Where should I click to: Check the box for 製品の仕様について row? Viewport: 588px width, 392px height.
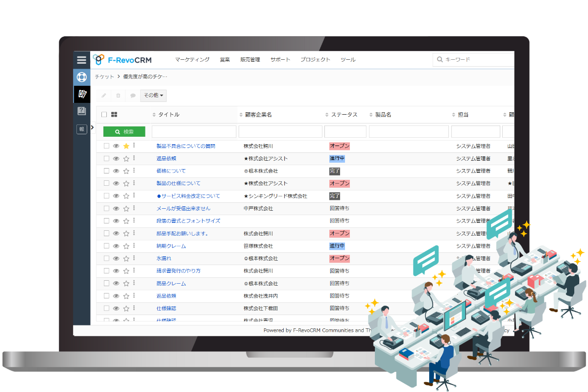pyautogui.click(x=106, y=184)
